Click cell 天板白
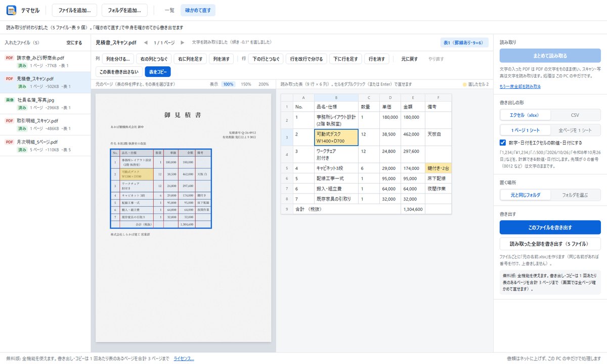Viewport: 607px width, 364px height. tap(438, 138)
